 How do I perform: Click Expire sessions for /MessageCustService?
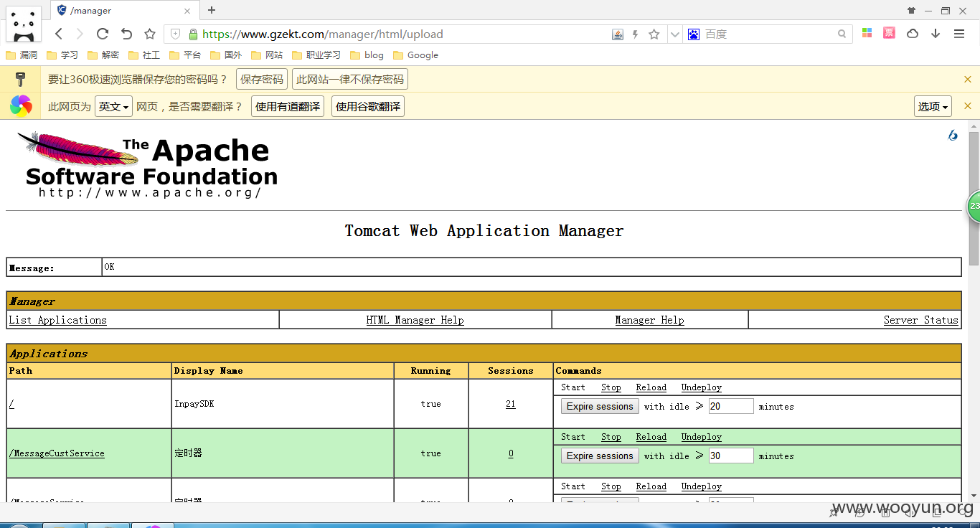click(600, 456)
